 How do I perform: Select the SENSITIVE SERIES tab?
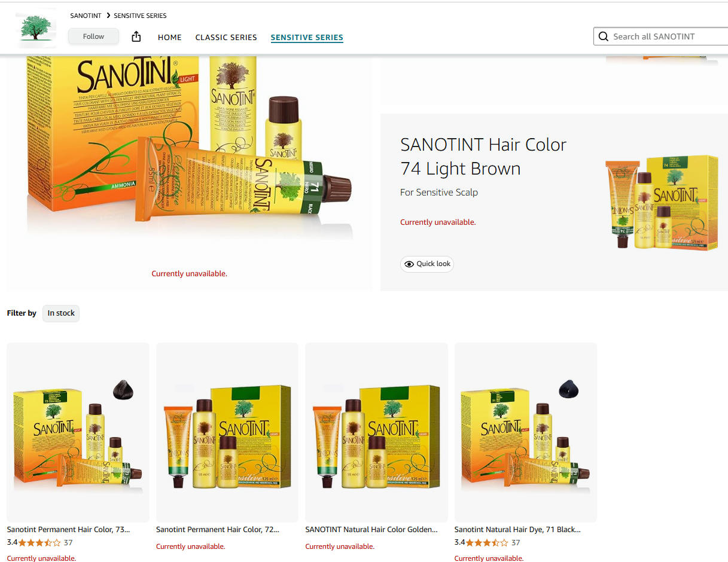tap(307, 37)
